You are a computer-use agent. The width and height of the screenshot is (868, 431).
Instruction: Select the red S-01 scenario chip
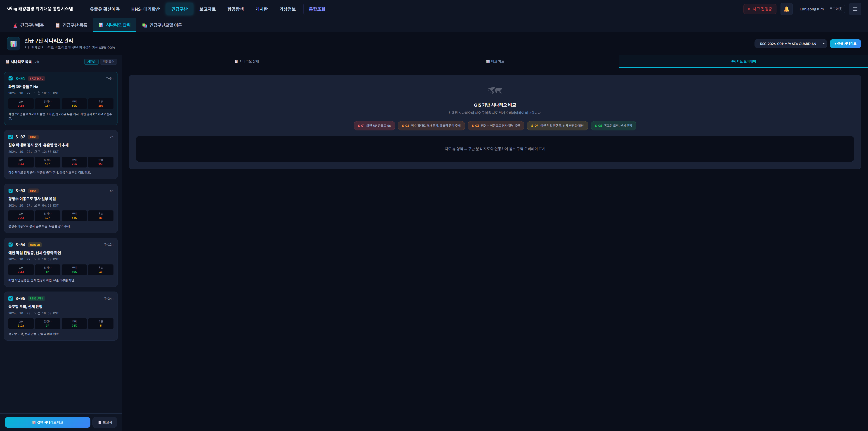click(374, 126)
